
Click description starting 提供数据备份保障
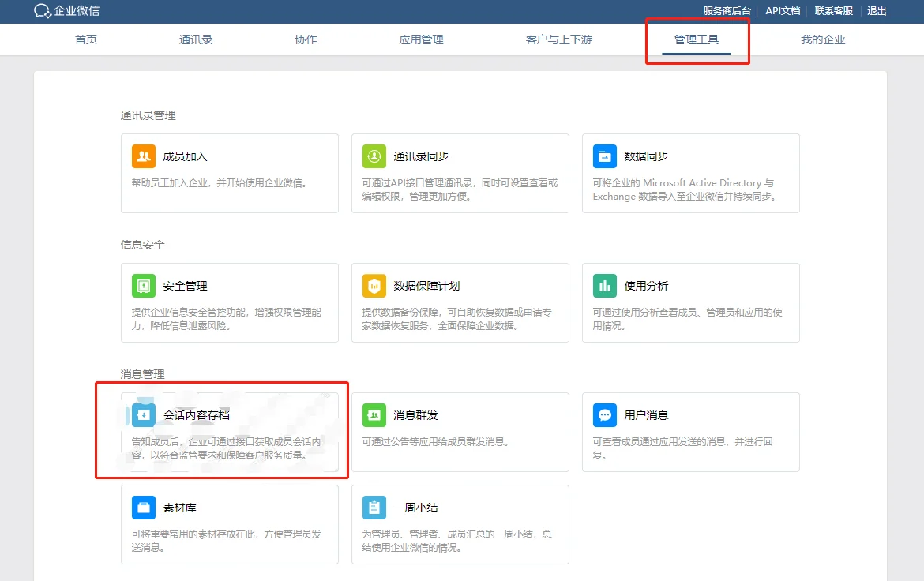(x=456, y=319)
